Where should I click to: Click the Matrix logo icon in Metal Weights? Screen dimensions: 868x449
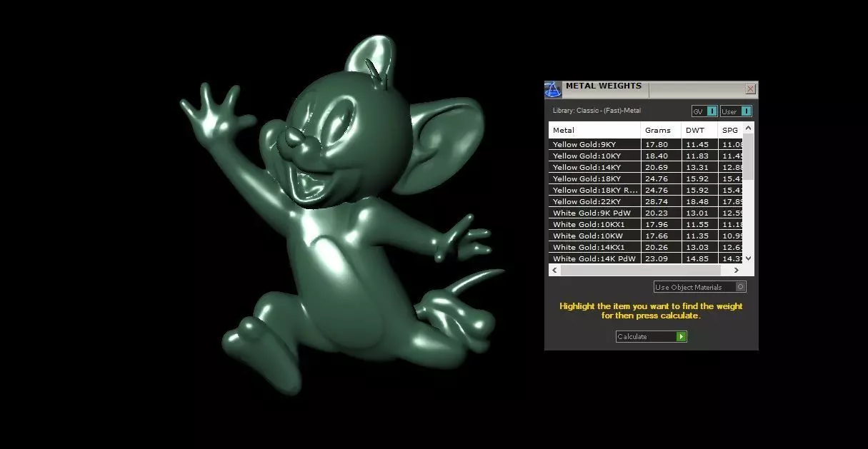553,89
